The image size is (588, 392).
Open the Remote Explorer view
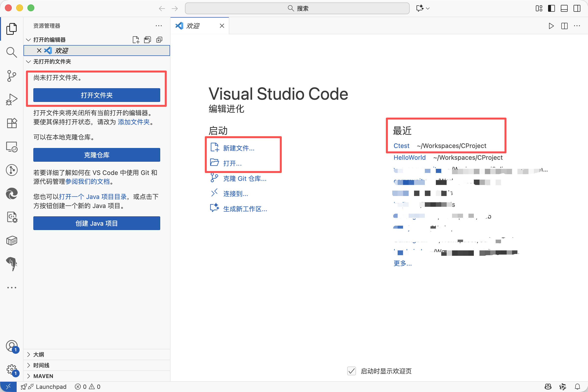point(12,147)
